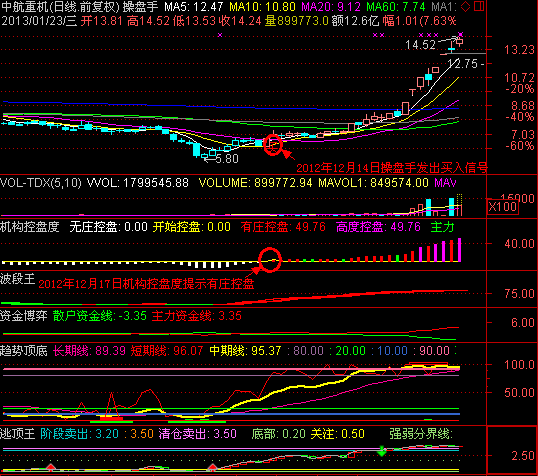Click the first red up triangle in 逃顶王 panel
The height and width of the screenshot is (476, 538).
[51, 467]
